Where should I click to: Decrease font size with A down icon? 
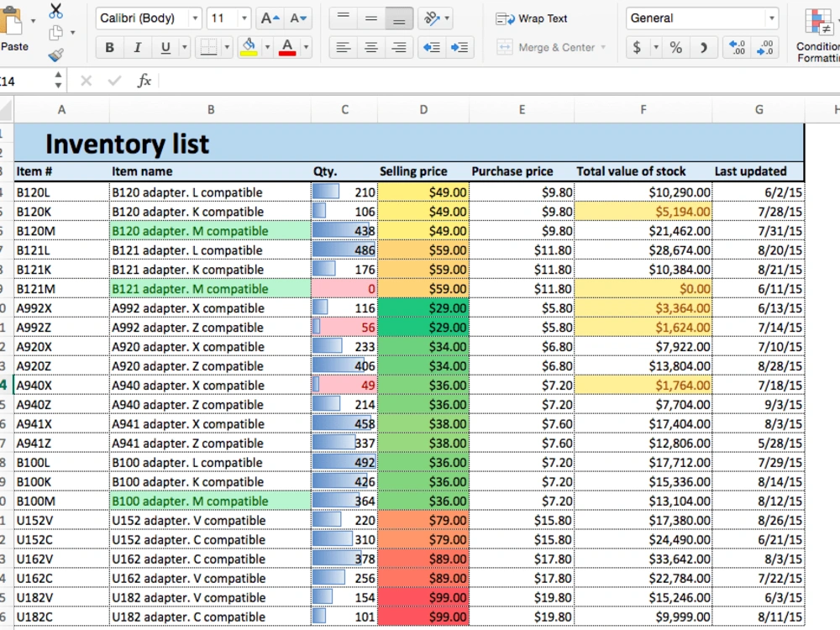click(298, 18)
